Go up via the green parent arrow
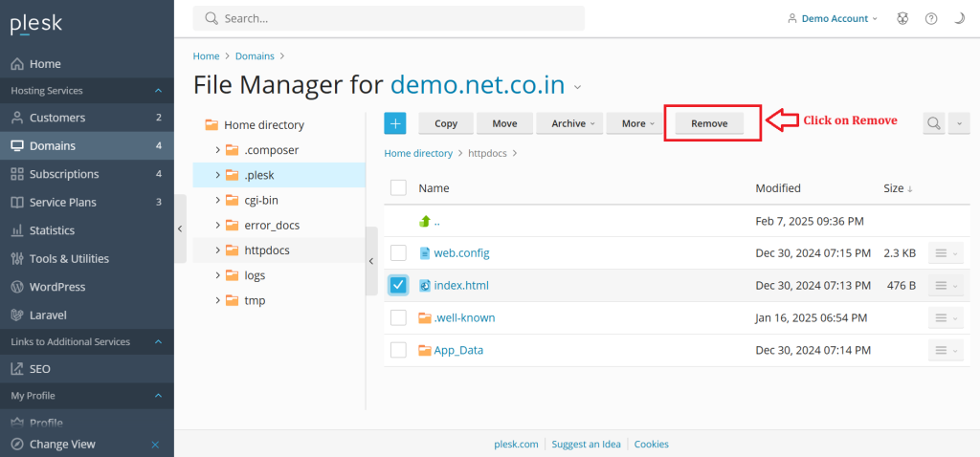Viewport: 980px width, 457px height. [425, 221]
